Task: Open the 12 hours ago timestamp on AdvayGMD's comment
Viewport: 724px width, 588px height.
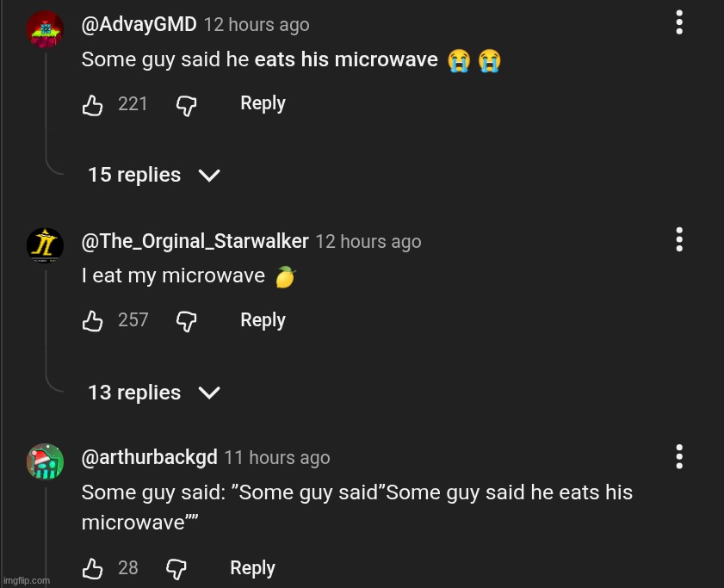Action: pos(256,25)
